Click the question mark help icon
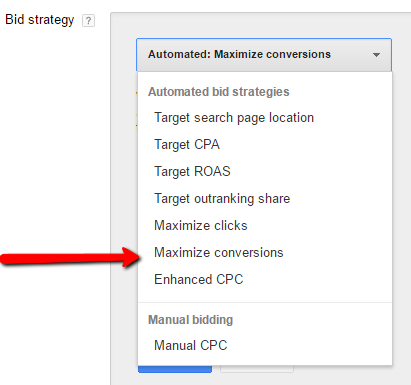Image resolution: width=411 pixels, height=385 pixels. pyautogui.click(x=88, y=21)
